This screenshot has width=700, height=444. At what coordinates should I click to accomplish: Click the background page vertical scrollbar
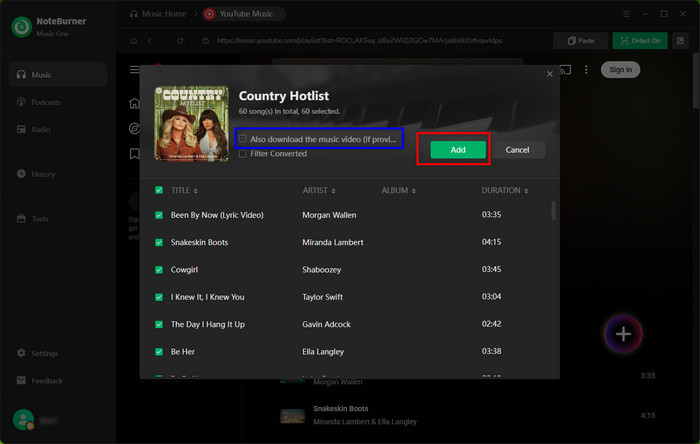(696, 81)
